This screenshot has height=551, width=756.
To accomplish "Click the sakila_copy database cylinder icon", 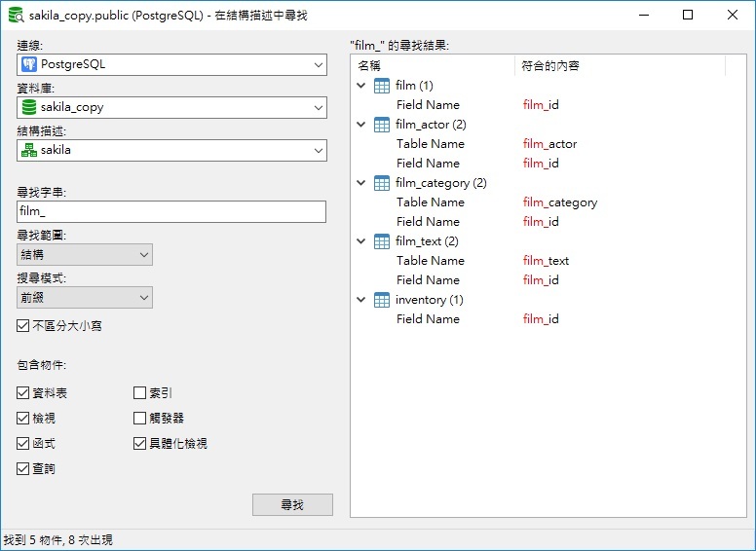I will 29,107.
